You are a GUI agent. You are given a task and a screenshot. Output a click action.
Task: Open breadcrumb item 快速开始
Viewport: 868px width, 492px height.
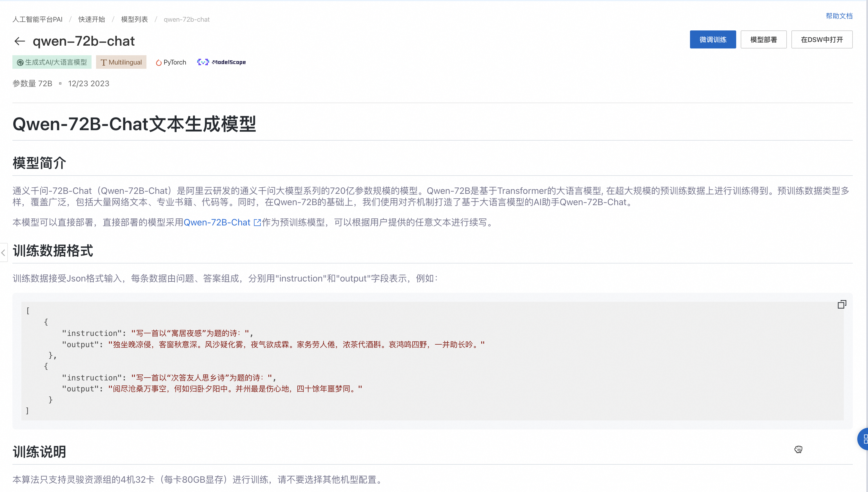(x=91, y=19)
